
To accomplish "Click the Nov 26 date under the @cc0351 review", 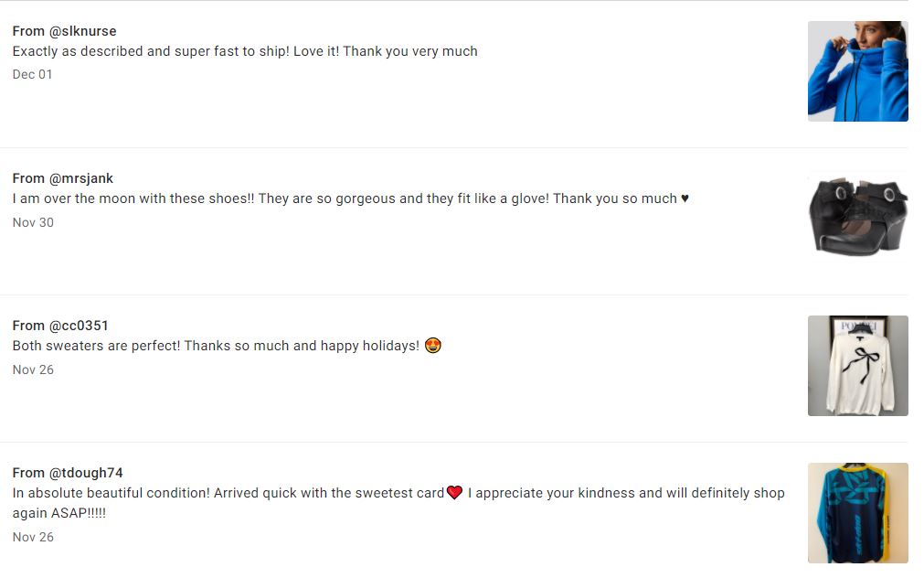I will point(33,369).
